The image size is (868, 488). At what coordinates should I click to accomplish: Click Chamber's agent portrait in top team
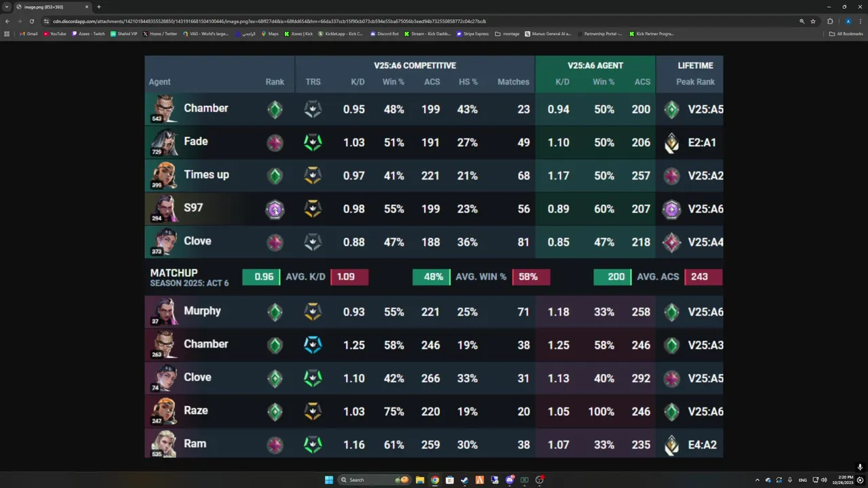pos(165,108)
